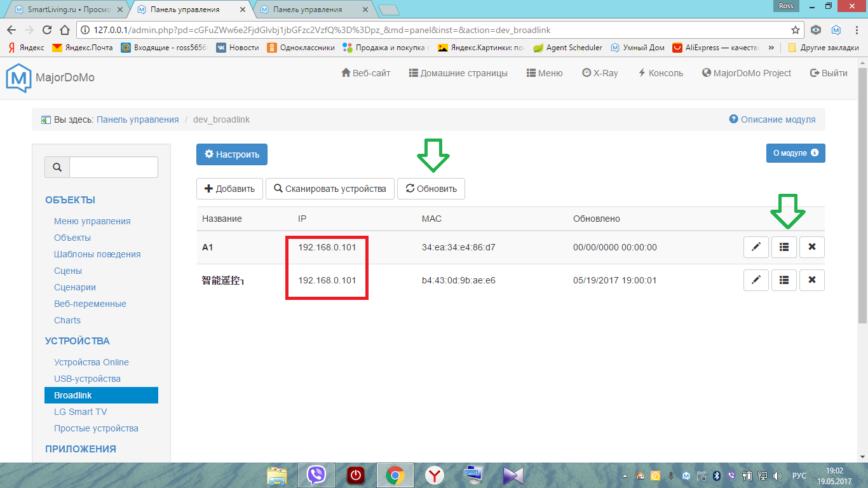
Task: Click Сканировать устройства button
Action: pyautogui.click(x=330, y=189)
